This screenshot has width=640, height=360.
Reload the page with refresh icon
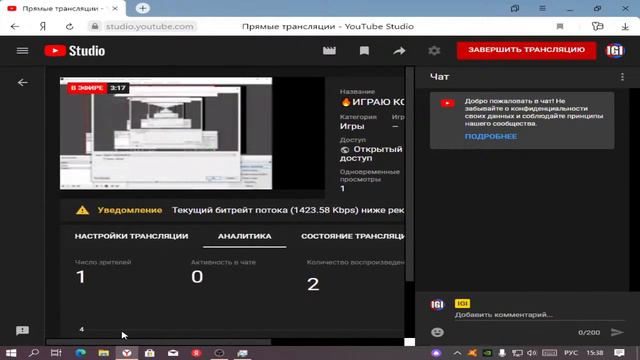pyautogui.click(x=69, y=27)
